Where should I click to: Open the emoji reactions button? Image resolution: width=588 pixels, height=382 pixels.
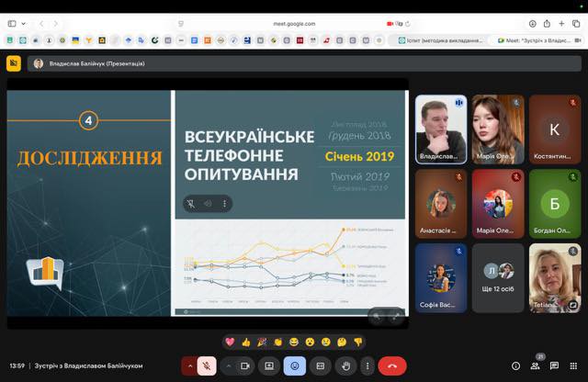(295, 365)
